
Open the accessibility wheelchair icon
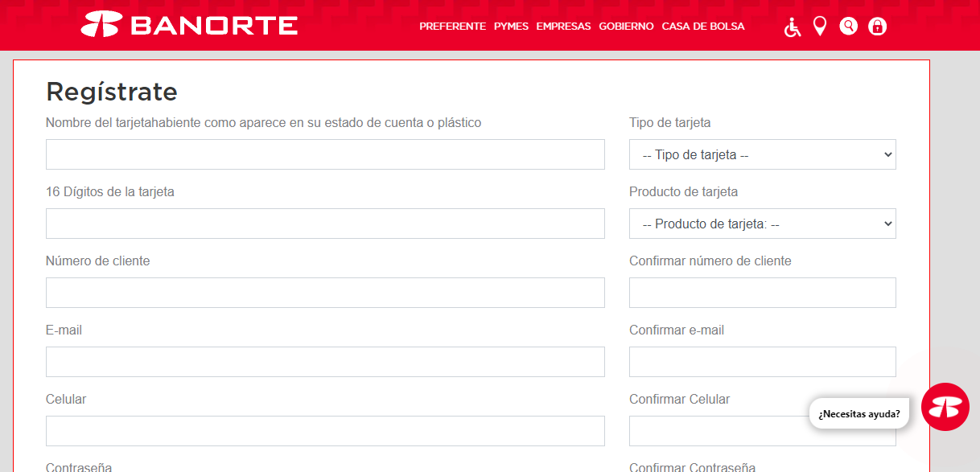pos(791,26)
